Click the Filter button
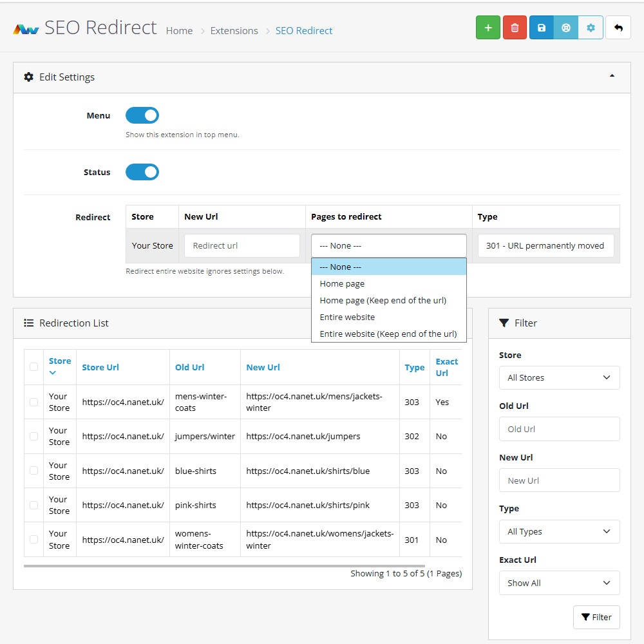644x644 pixels. tap(596, 617)
